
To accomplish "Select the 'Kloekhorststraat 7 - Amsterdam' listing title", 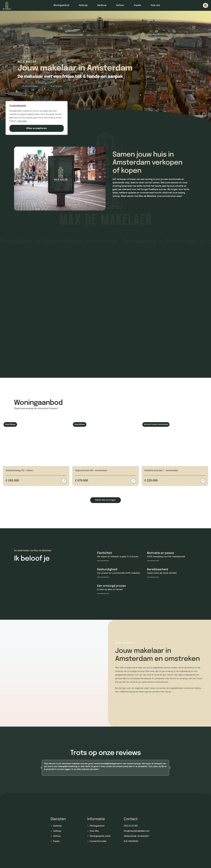I will click(x=161, y=470).
